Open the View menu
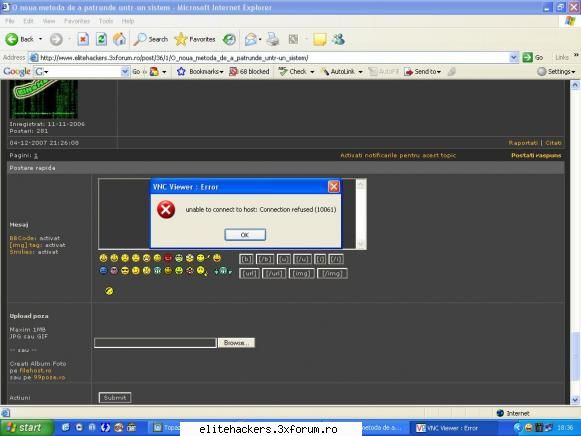This screenshot has width=581, height=436. point(49,21)
